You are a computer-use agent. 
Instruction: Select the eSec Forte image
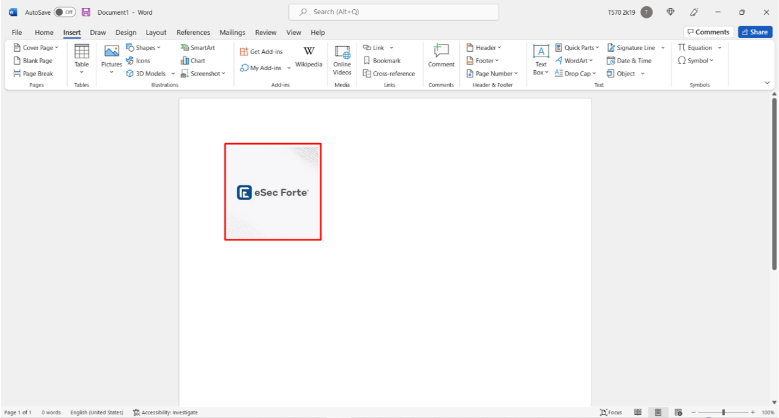click(x=273, y=192)
